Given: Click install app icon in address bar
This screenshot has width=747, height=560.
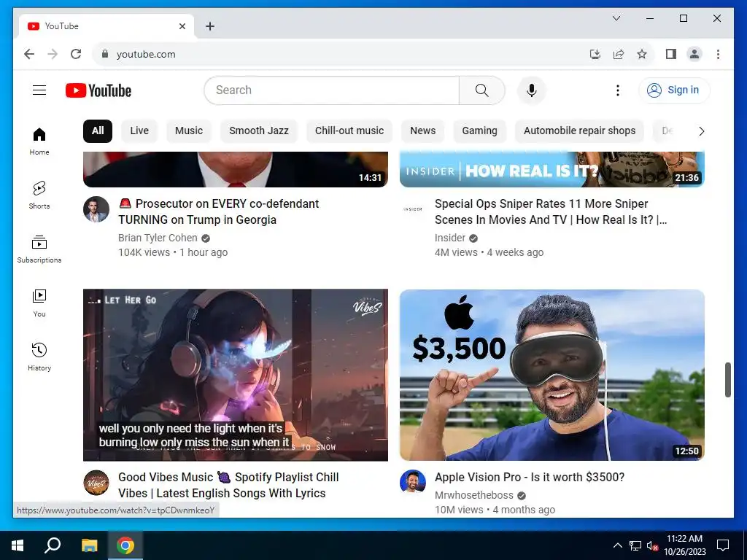Looking at the screenshot, I should point(595,54).
